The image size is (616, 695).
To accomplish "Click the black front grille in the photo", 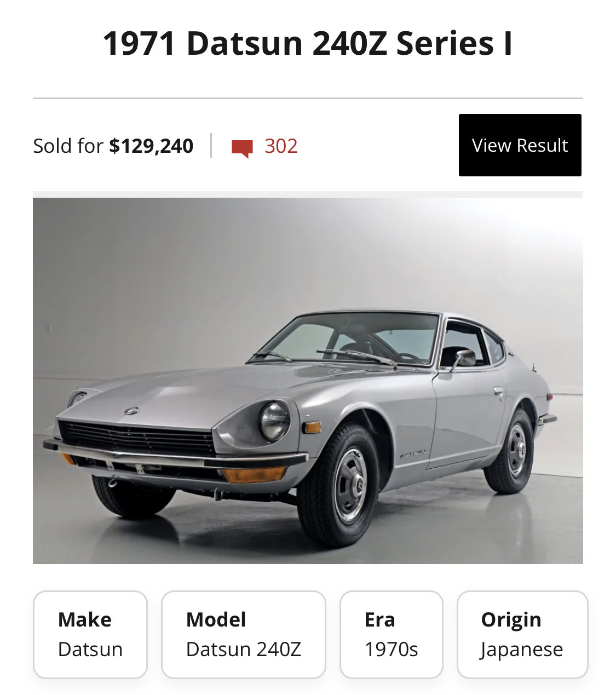I will tap(137, 438).
